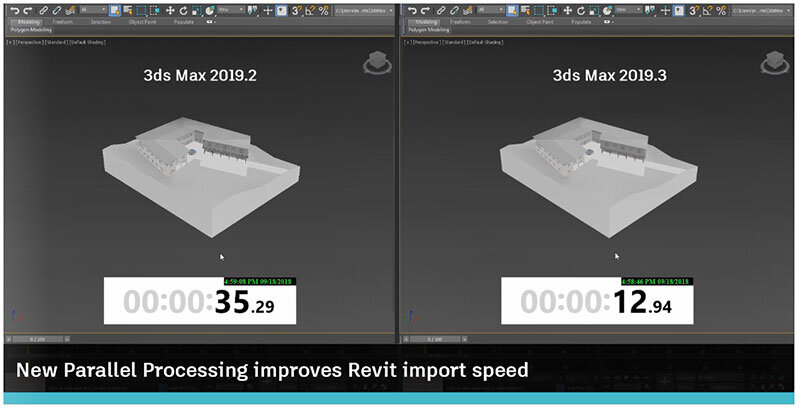This screenshot has height=410, width=800.
Task: Toggle Window/Crossing selection in left window
Action: point(155,11)
